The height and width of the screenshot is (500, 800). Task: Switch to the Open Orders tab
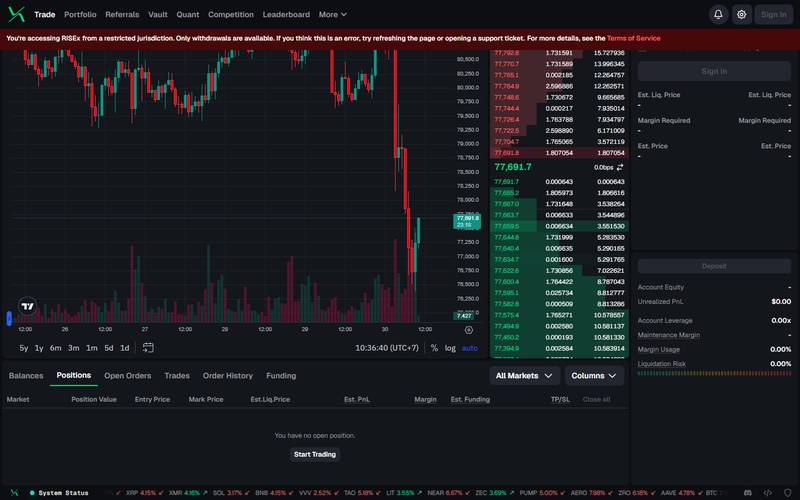click(x=128, y=376)
